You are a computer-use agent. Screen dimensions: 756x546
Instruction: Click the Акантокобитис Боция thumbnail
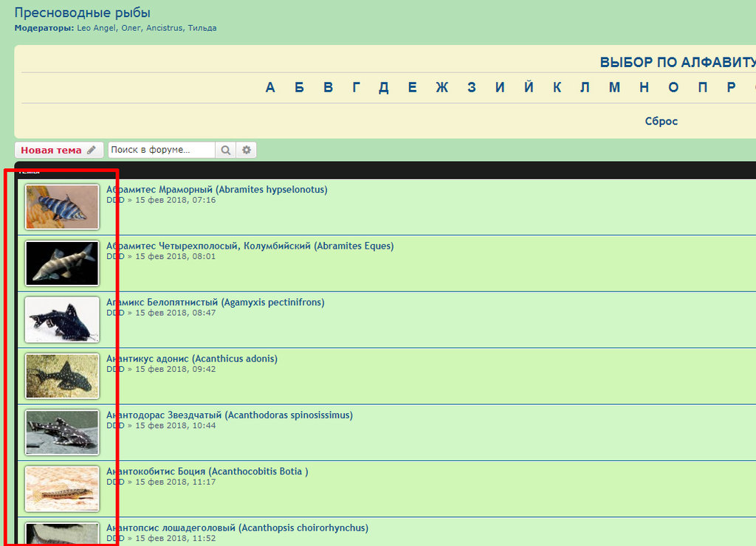click(62, 488)
